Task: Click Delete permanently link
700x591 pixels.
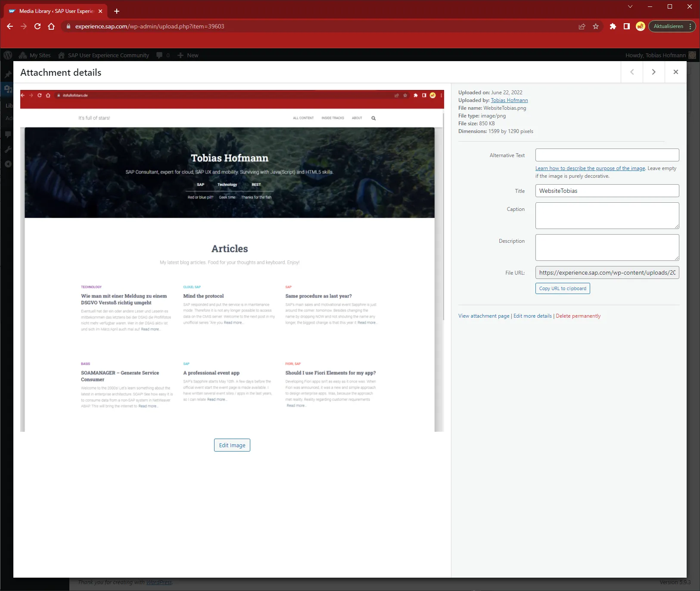Action: [578, 316]
